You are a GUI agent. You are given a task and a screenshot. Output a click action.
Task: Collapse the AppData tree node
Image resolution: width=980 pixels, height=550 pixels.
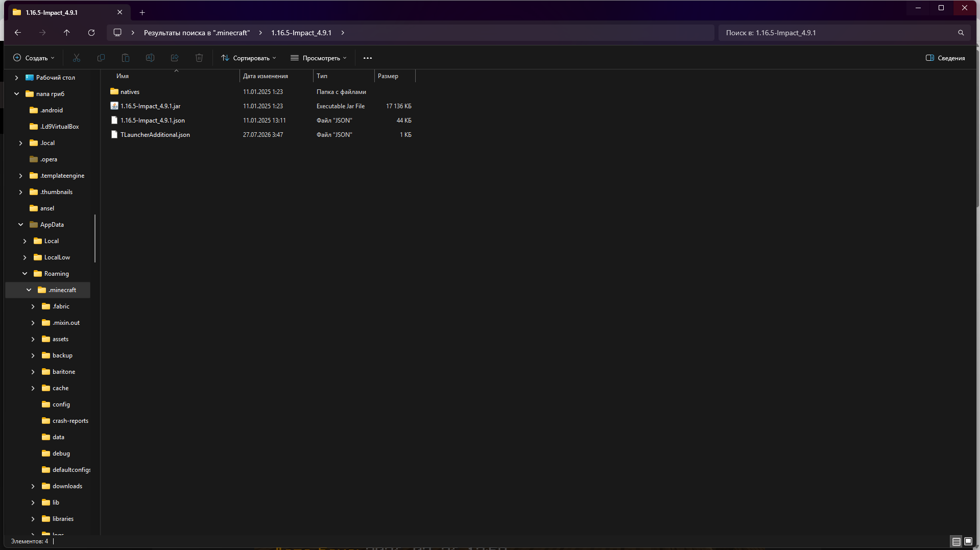20,225
